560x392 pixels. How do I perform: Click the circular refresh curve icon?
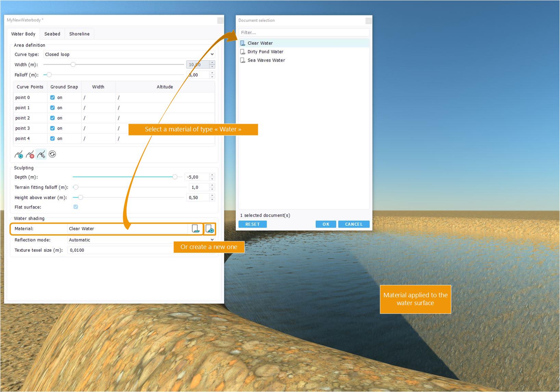pyautogui.click(x=52, y=154)
